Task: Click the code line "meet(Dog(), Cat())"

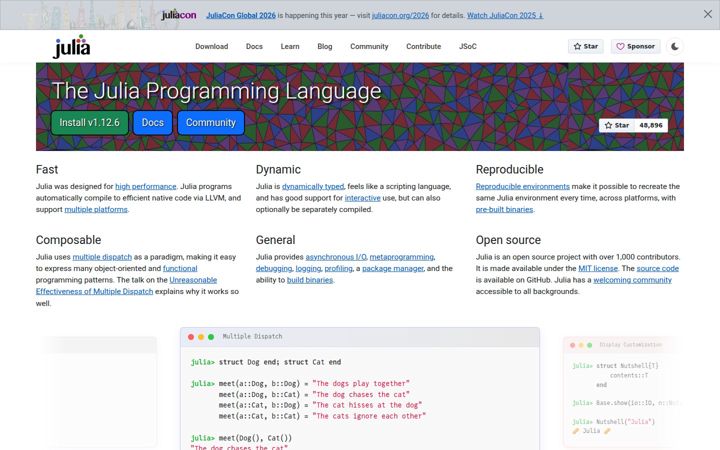Action: (x=255, y=438)
